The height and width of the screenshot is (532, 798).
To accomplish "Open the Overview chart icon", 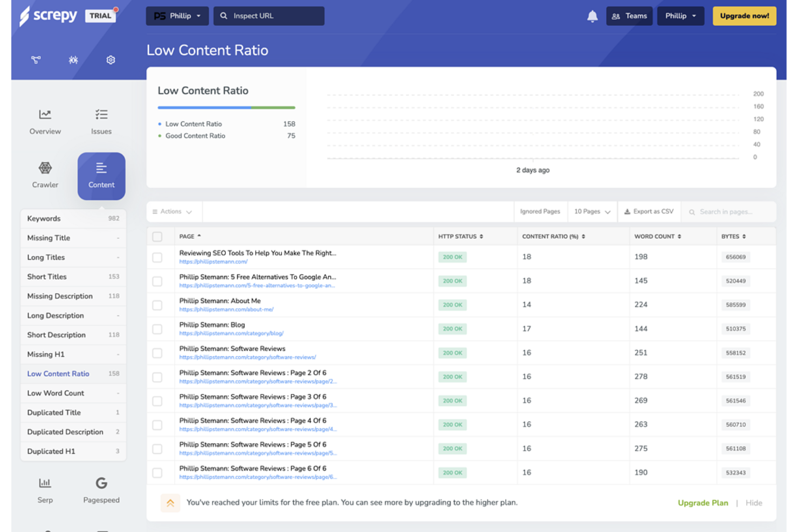I will click(x=45, y=114).
